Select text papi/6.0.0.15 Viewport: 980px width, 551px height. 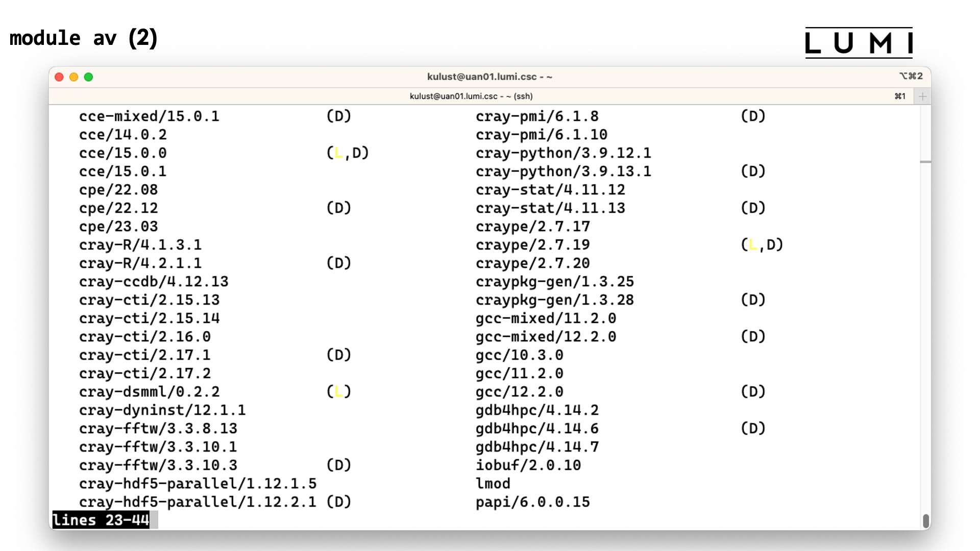pyautogui.click(x=533, y=502)
